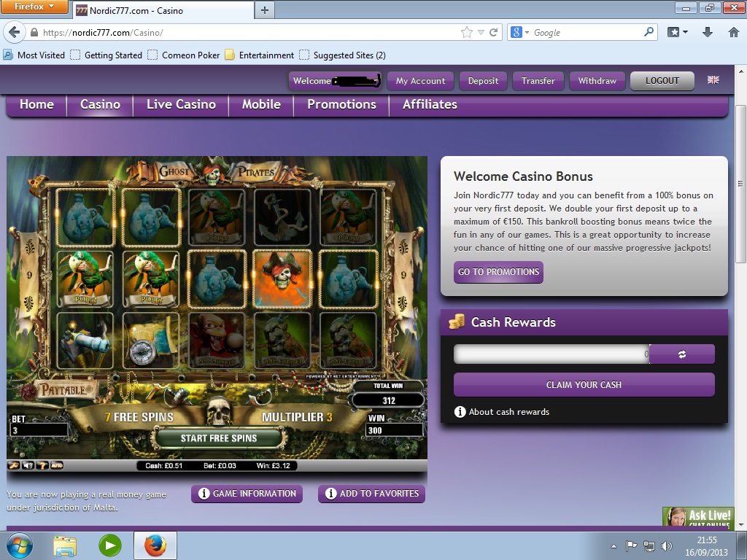Switch to Live Casino tab

181,104
